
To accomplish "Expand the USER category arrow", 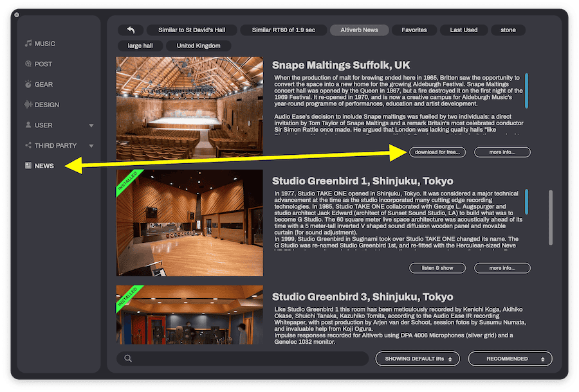I will [91, 125].
